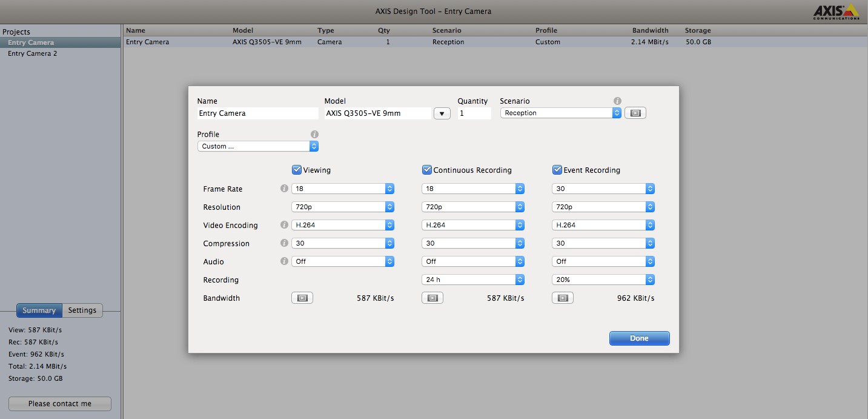Click the Model field AXIS Q3505-VE 9mm

[378, 113]
